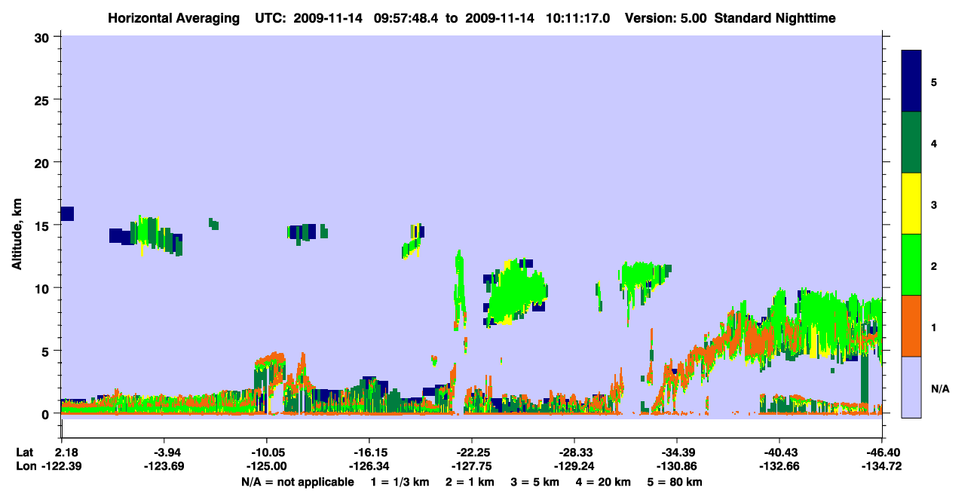Click latitude value -16.15
Image resolution: width=980 pixels, height=503 pixels.
click(x=369, y=452)
